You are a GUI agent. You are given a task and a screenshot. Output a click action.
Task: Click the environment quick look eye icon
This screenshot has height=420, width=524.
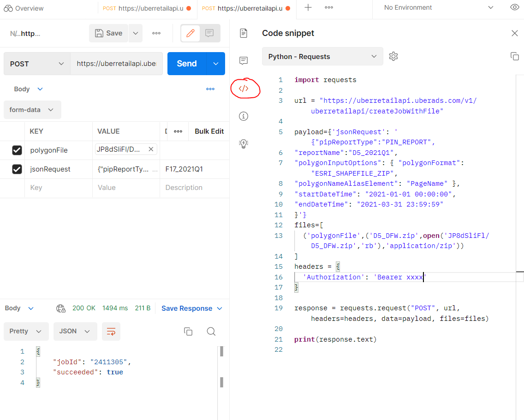point(515,7)
